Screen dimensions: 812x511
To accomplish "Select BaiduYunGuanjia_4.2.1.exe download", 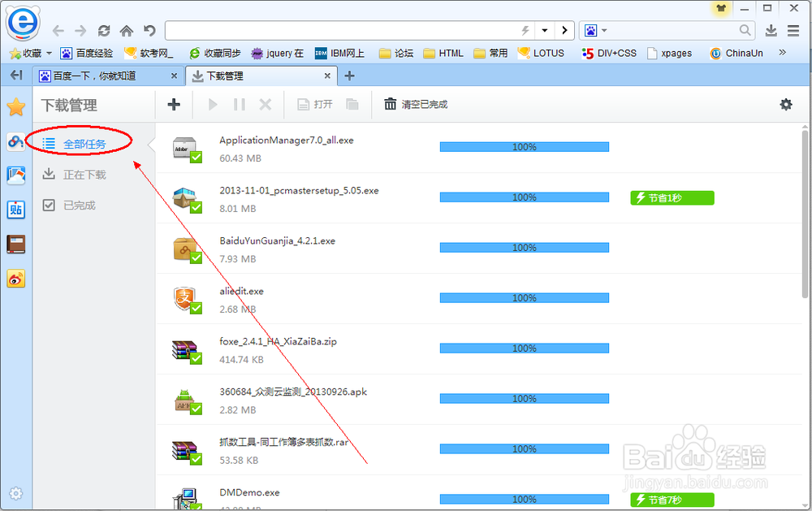I will pos(479,249).
